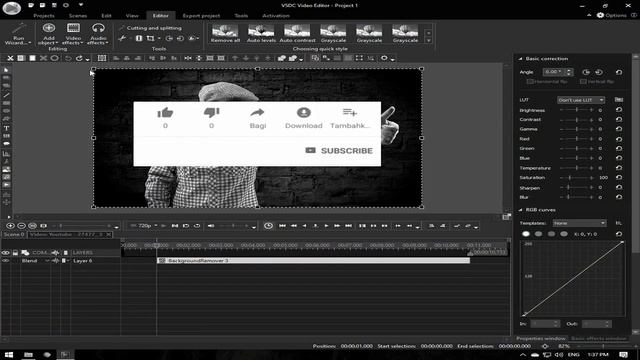Select the crop tool icon
This screenshot has height=360, width=640.
[150, 38]
